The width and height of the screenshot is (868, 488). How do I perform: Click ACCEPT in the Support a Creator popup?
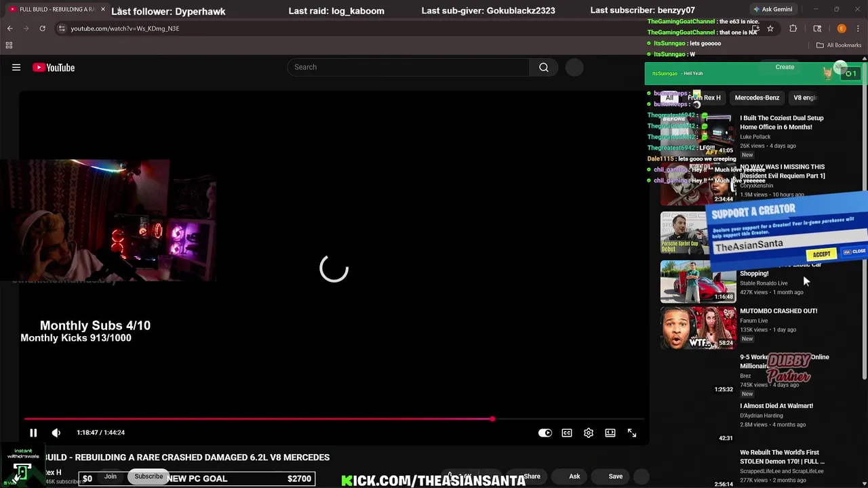click(821, 254)
